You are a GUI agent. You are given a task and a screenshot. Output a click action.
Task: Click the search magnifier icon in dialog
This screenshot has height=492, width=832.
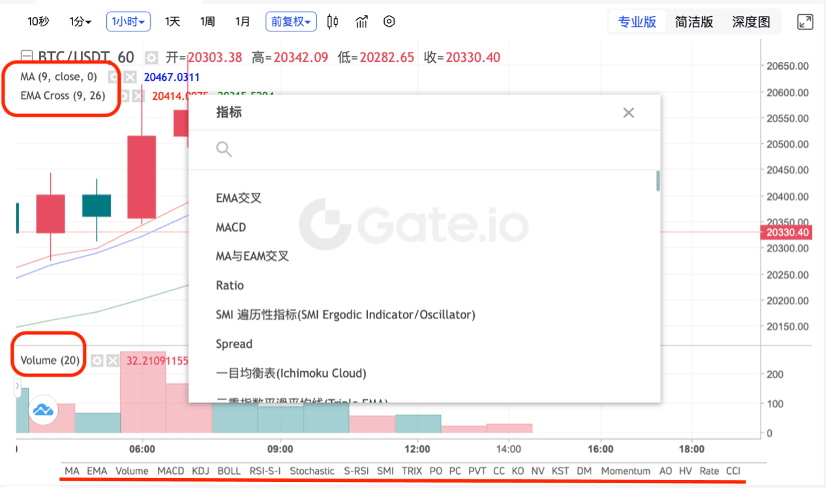tap(224, 149)
